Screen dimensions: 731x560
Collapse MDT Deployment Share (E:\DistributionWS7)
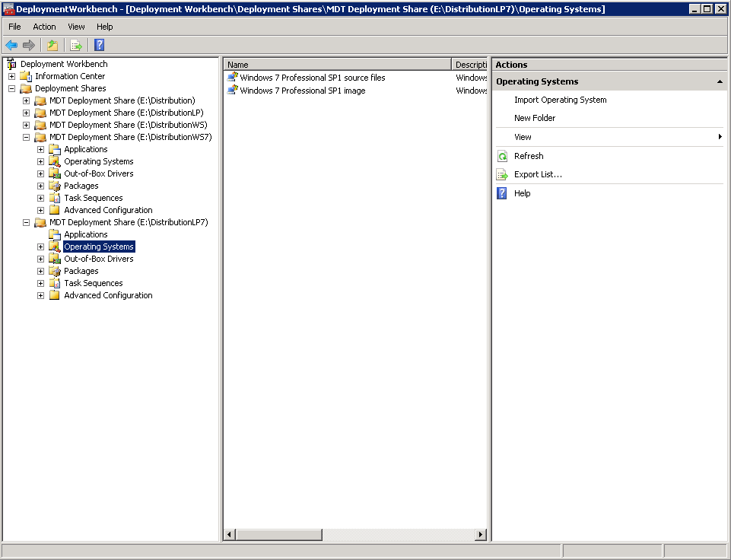26,137
